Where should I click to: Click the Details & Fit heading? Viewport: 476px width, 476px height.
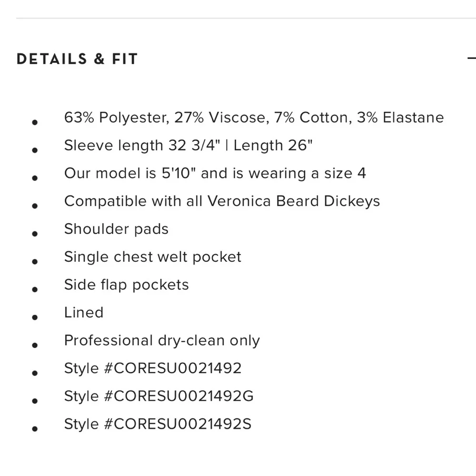click(x=77, y=59)
